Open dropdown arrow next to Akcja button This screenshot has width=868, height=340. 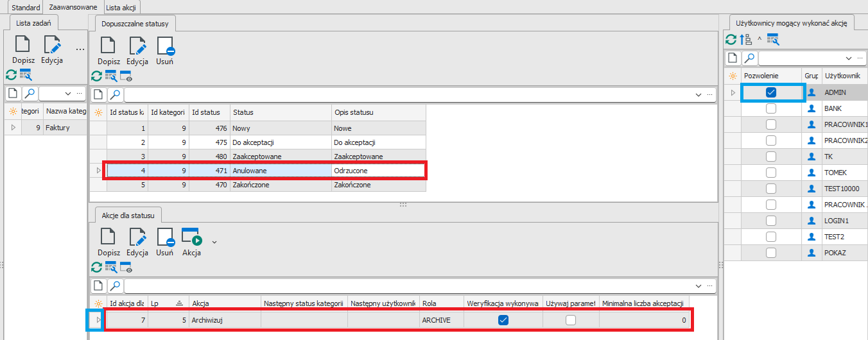coord(214,242)
